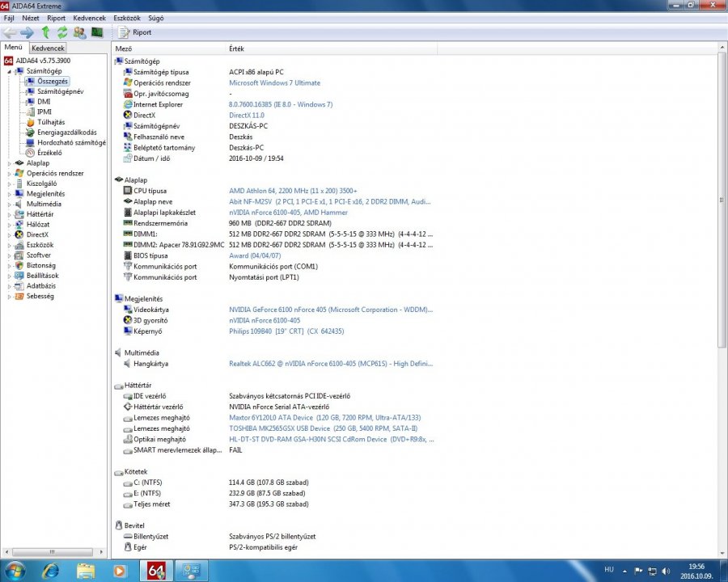Open Award BIOS type link
The width and height of the screenshot is (728, 582).
pyautogui.click(x=255, y=255)
